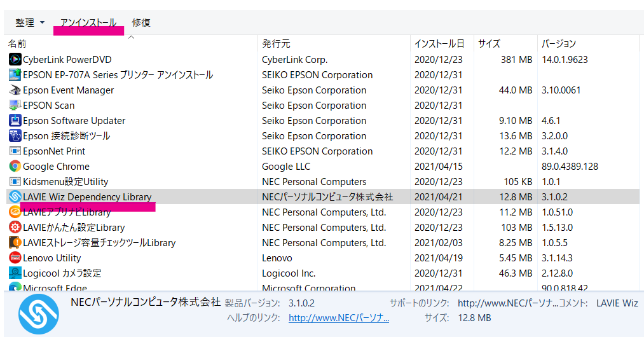Click size value 103 MB
The image size is (644, 337).
click(516, 227)
